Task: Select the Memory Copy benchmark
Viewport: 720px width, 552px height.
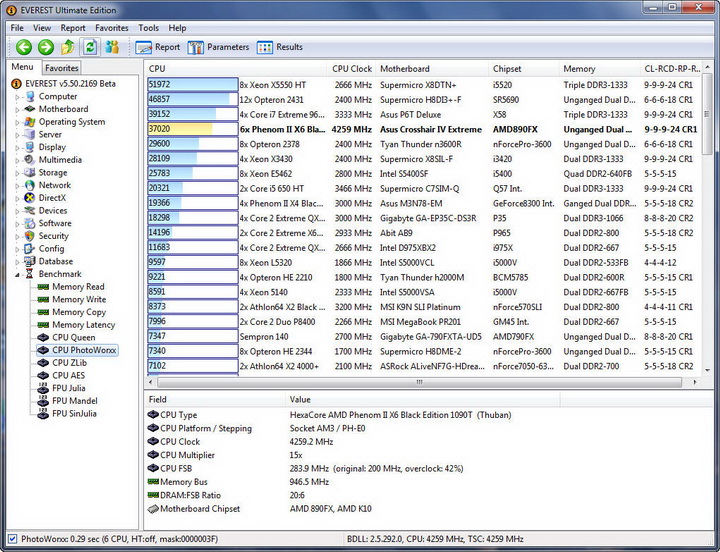Action: [x=79, y=312]
